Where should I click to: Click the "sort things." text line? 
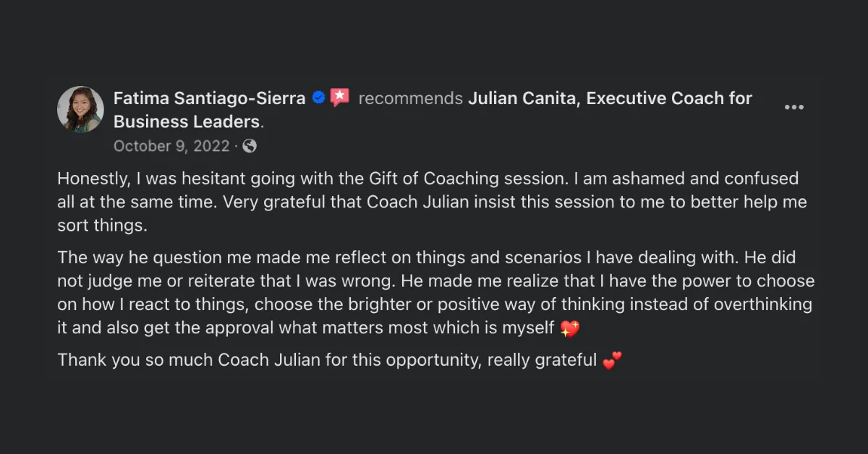tap(102, 225)
